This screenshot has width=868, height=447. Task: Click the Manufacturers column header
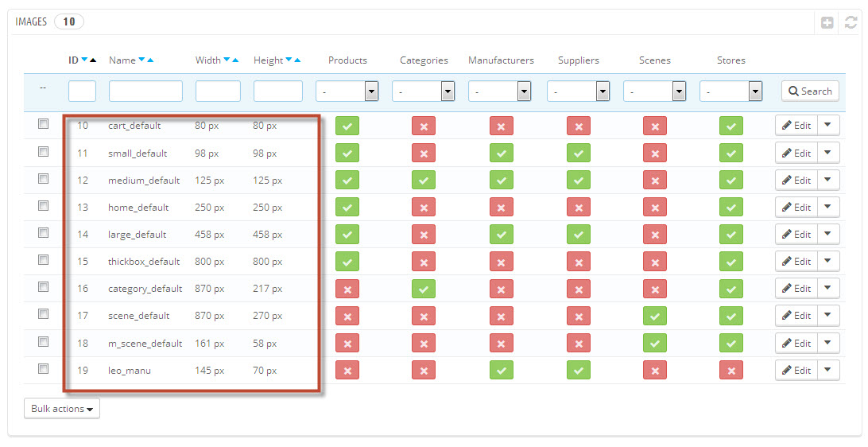tap(501, 60)
